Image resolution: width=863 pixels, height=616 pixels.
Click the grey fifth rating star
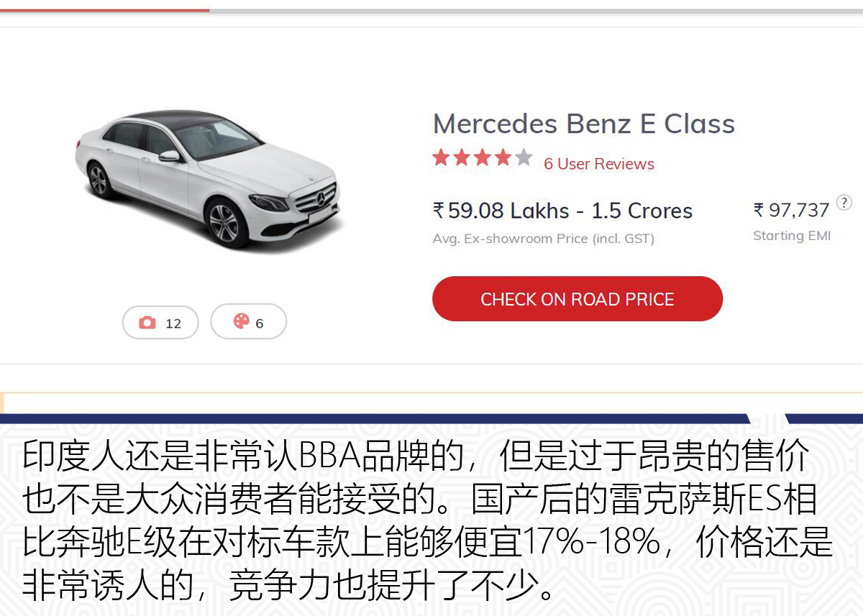(524, 157)
